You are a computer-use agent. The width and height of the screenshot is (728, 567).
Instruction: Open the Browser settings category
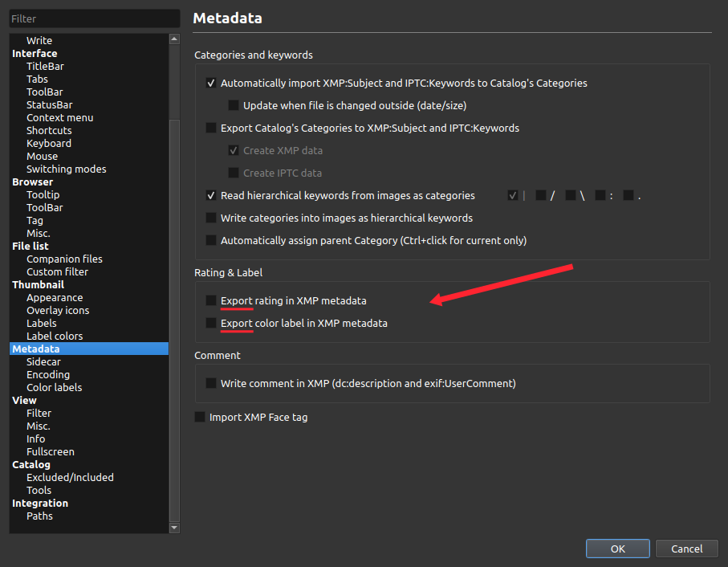click(x=32, y=182)
